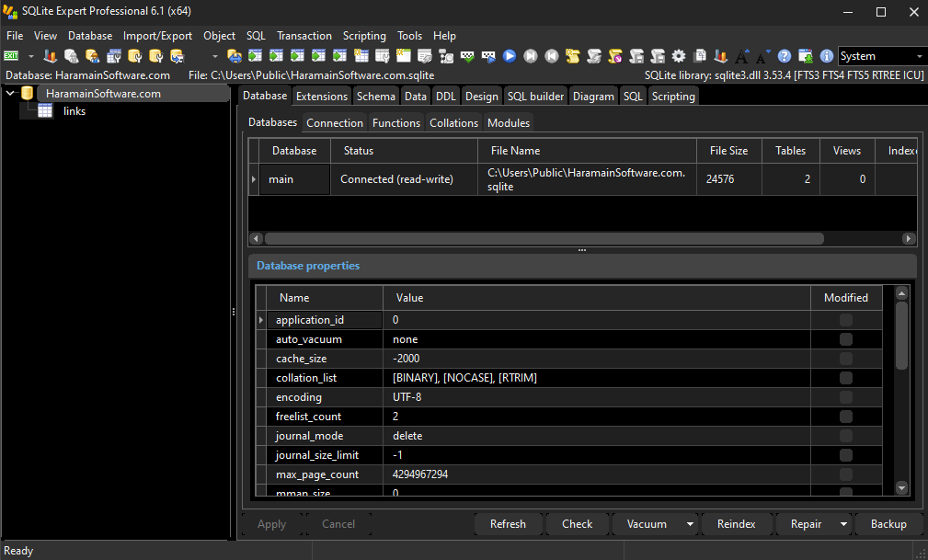The width and height of the screenshot is (928, 560).
Task: Click the Check button
Action: click(577, 524)
